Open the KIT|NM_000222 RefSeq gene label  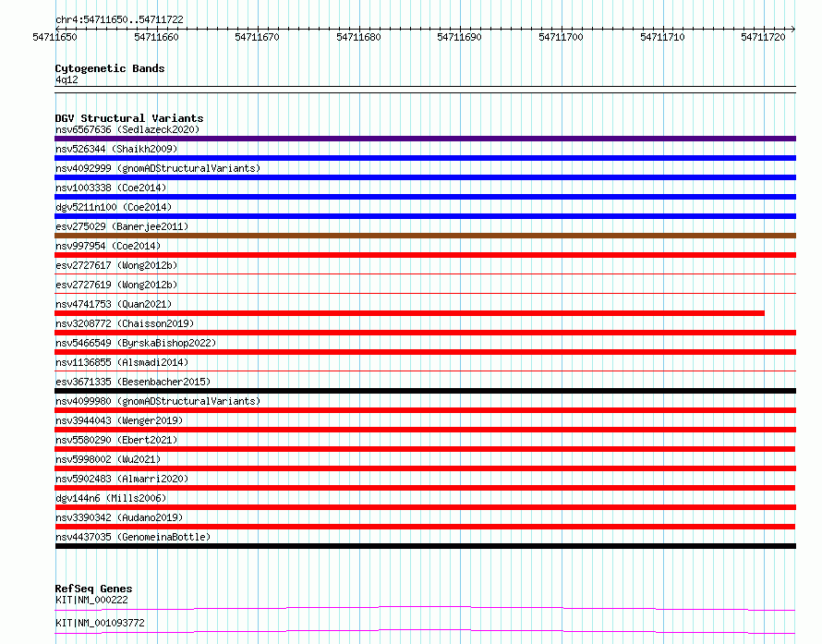click(91, 600)
